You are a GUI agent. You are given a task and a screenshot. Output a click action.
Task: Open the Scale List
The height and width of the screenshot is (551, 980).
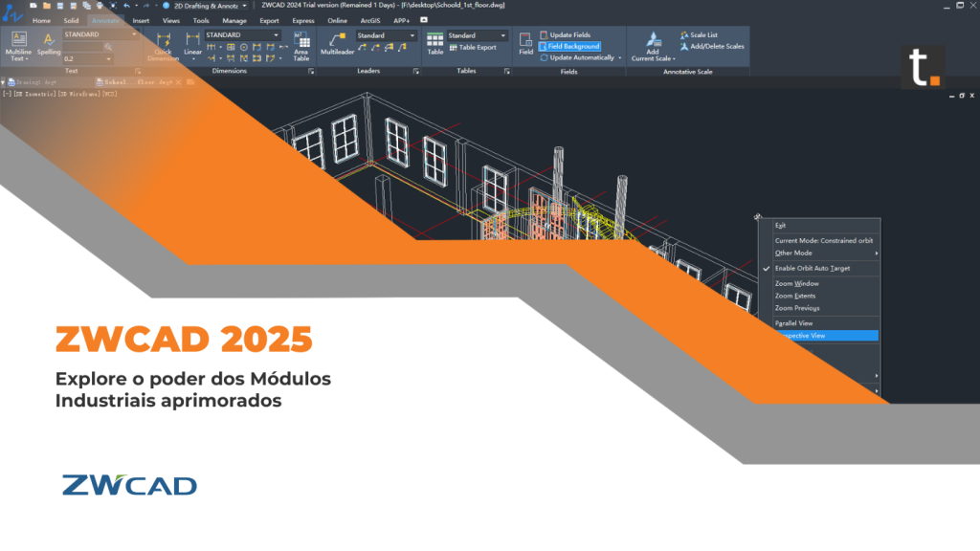(x=699, y=35)
